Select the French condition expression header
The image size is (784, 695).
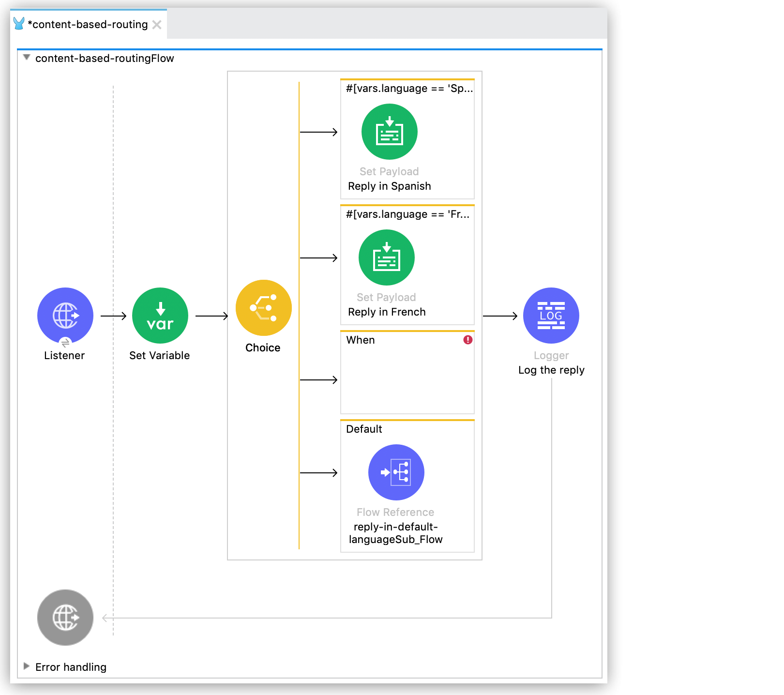pyautogui.click(x=408, y=214)
